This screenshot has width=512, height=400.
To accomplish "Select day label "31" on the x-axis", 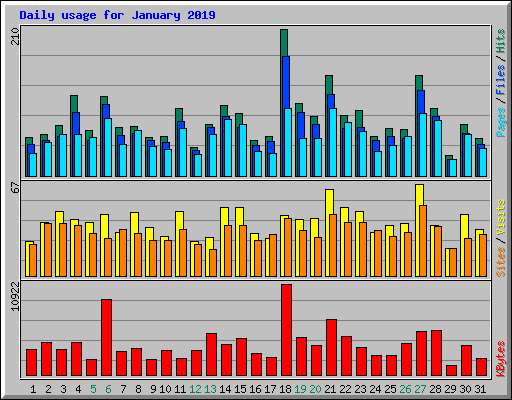I will tap(480, 389).
